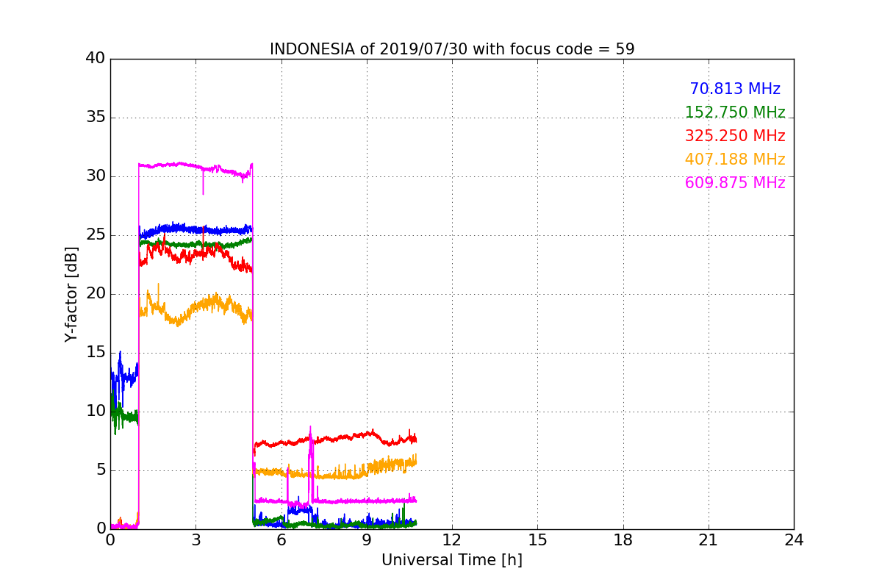Click the Y-factor [dB] axis label
882x588 pixels.
71,294
